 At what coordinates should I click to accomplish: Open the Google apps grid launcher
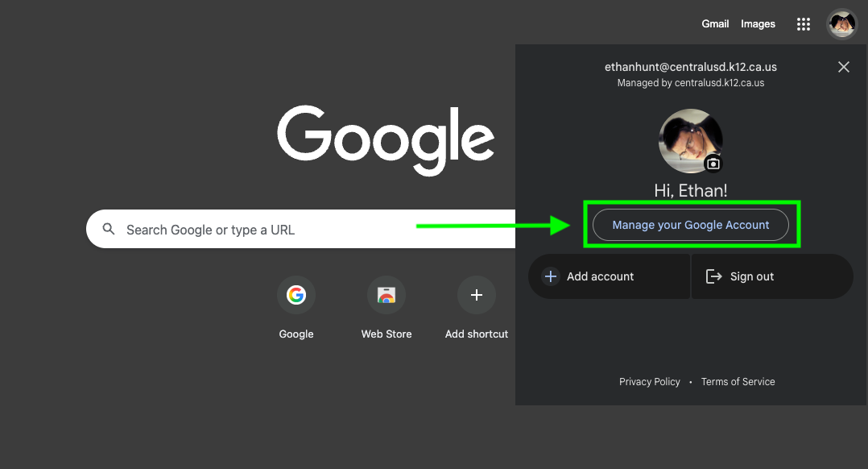coord(803,24)
